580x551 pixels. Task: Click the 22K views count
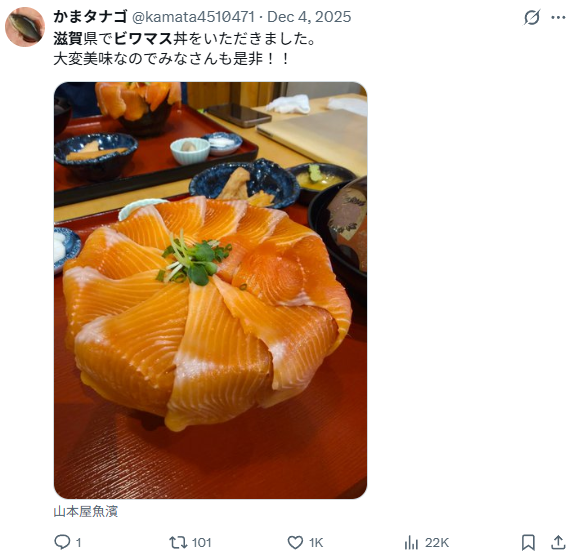437,542
